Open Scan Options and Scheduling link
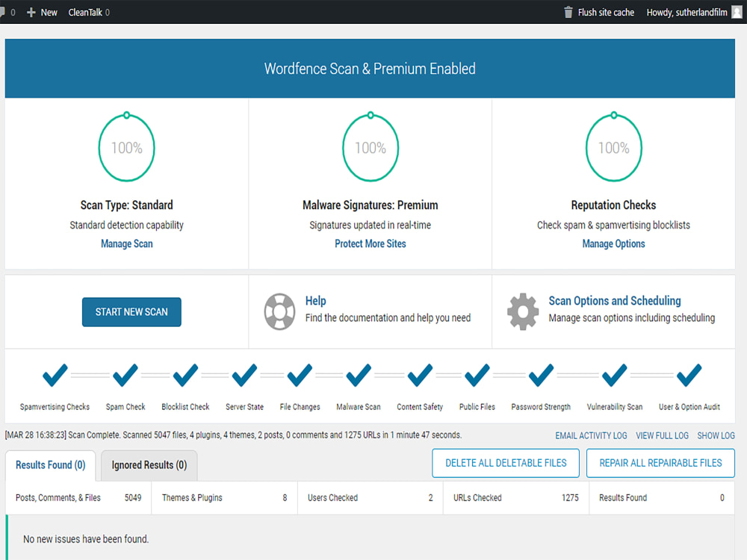 click(x=615, y=301)
